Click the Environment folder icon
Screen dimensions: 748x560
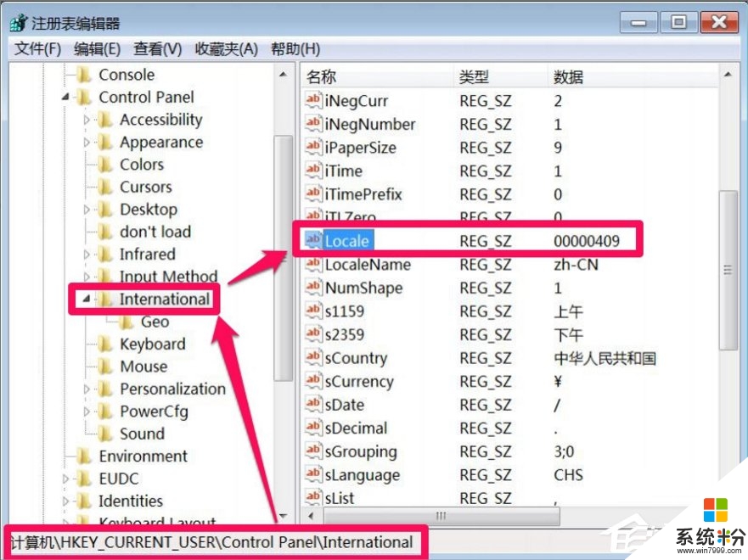pyautogui.click(x=84, y=456)
